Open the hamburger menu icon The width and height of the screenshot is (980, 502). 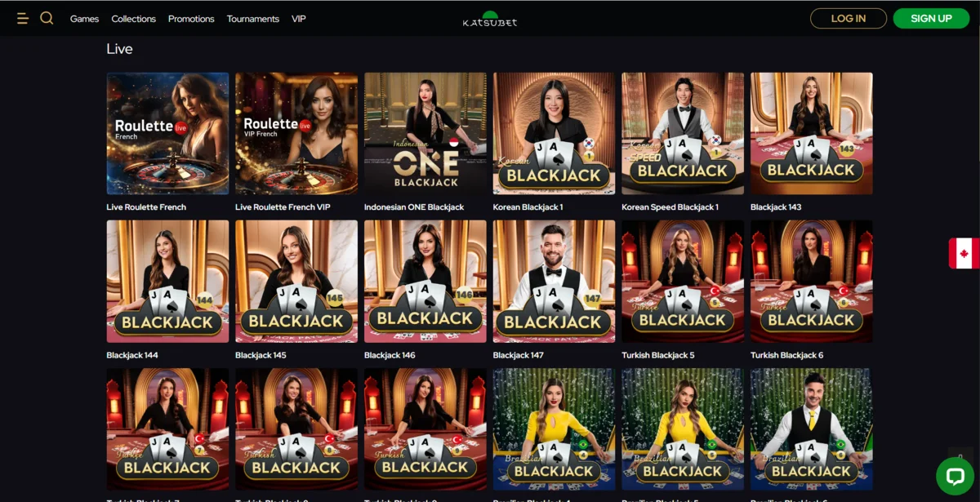(22, 18)
